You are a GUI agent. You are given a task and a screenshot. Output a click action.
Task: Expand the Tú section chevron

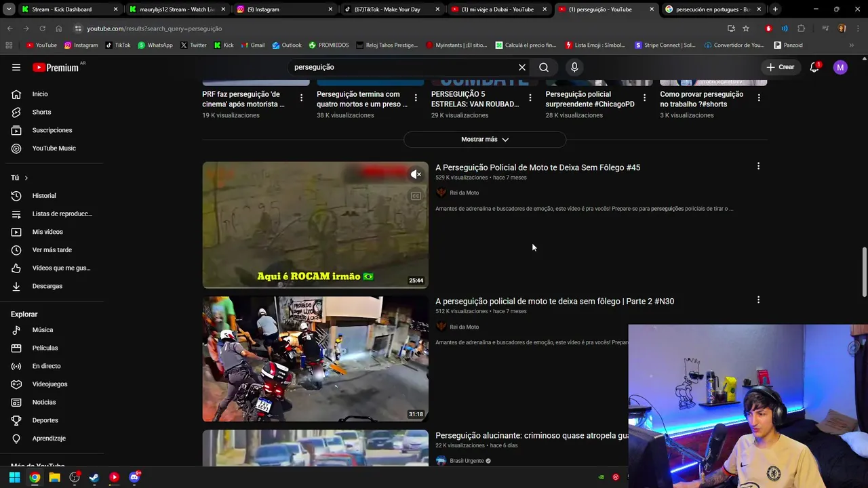tap(26, 178)
